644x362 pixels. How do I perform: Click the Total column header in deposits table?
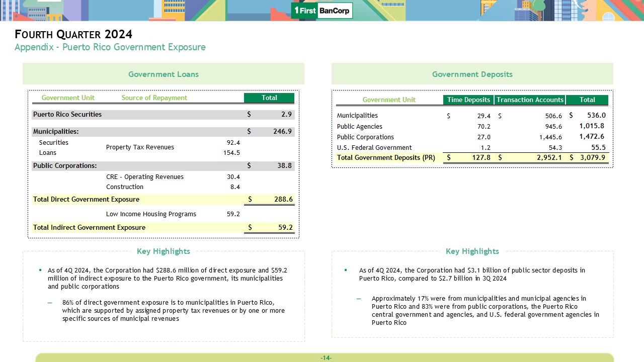(587, 100)
